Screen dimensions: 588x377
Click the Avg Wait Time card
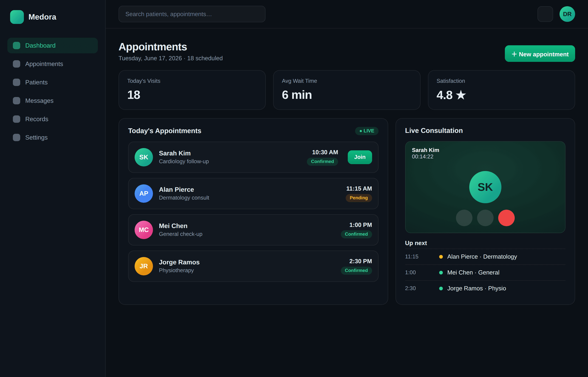pyautogui.click(x=347, y=90)
